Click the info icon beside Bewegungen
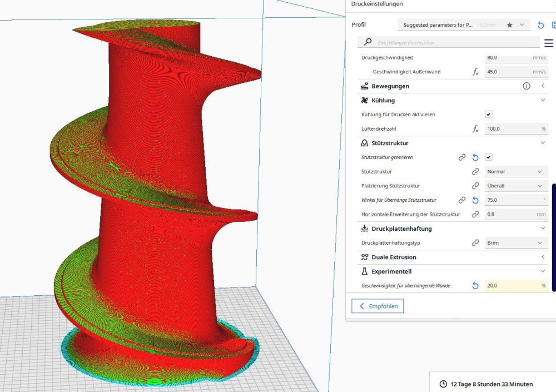556x392 pixels. pos(527,86)
